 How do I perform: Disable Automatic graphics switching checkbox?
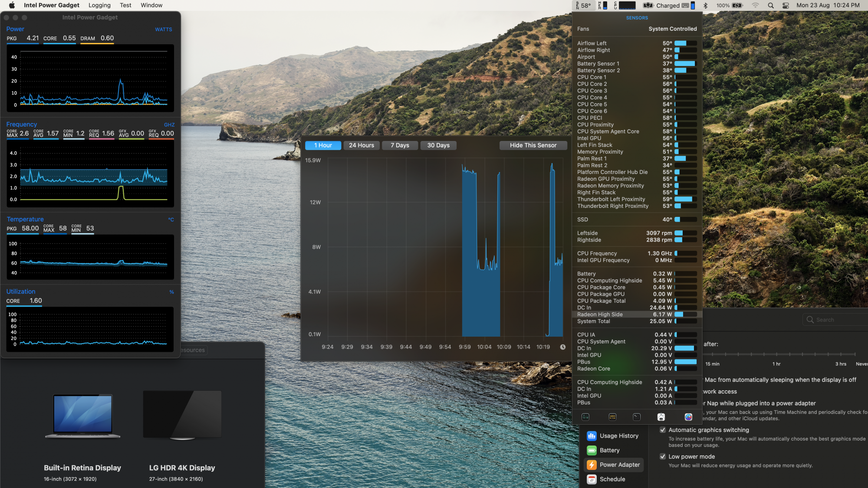[663, 430]
